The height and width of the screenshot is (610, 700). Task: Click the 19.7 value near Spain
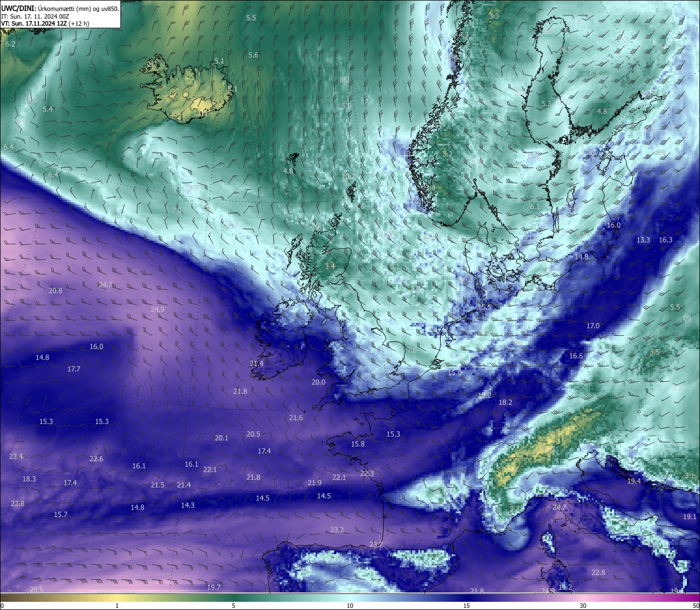214,587
